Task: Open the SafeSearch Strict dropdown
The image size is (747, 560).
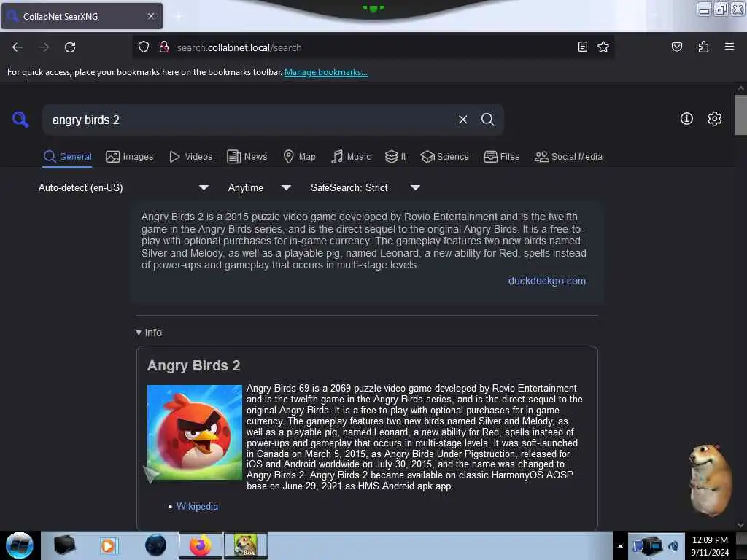Action: click(365, 187)
